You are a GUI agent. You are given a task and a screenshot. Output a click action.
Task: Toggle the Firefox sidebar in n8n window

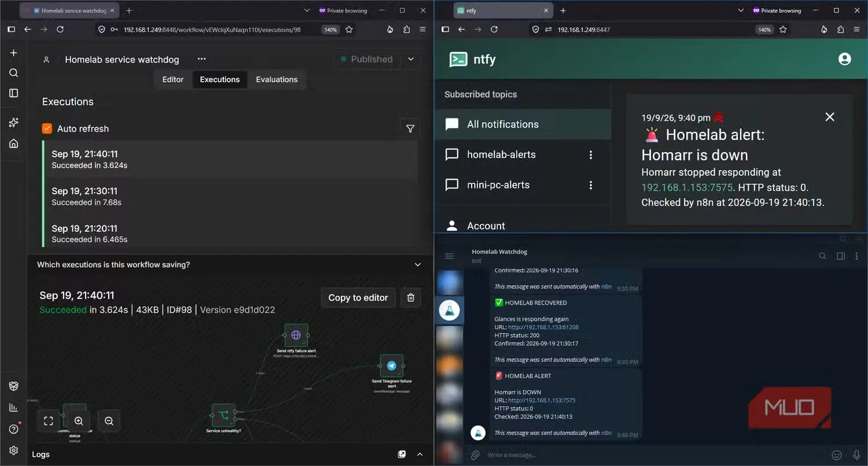[x=11, y=29]
